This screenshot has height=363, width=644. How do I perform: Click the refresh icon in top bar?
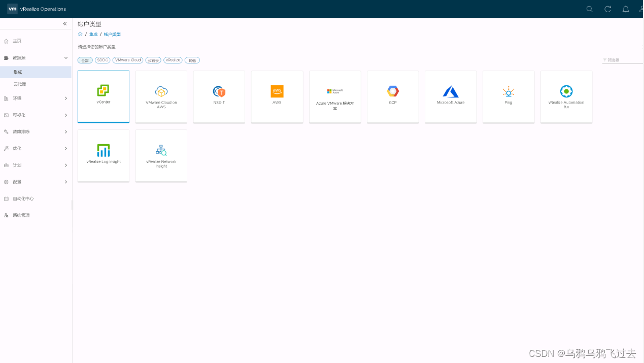pos(607,9)
